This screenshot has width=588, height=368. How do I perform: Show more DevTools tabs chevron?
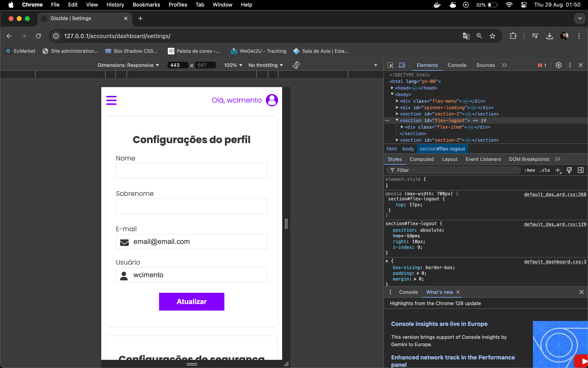[504, 65]
